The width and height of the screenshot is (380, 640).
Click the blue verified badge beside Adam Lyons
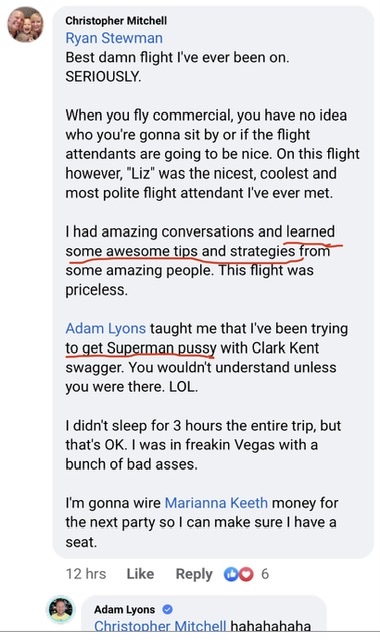(167, 609)
